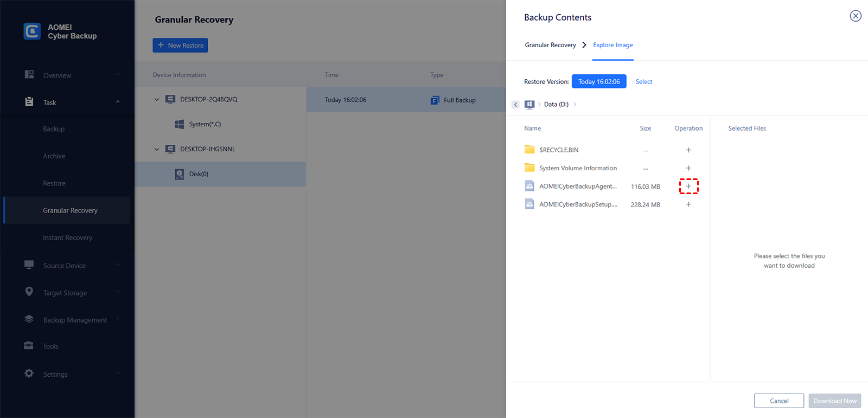
Task: Select the System(*:C) tree item
Action: point(205,125)
